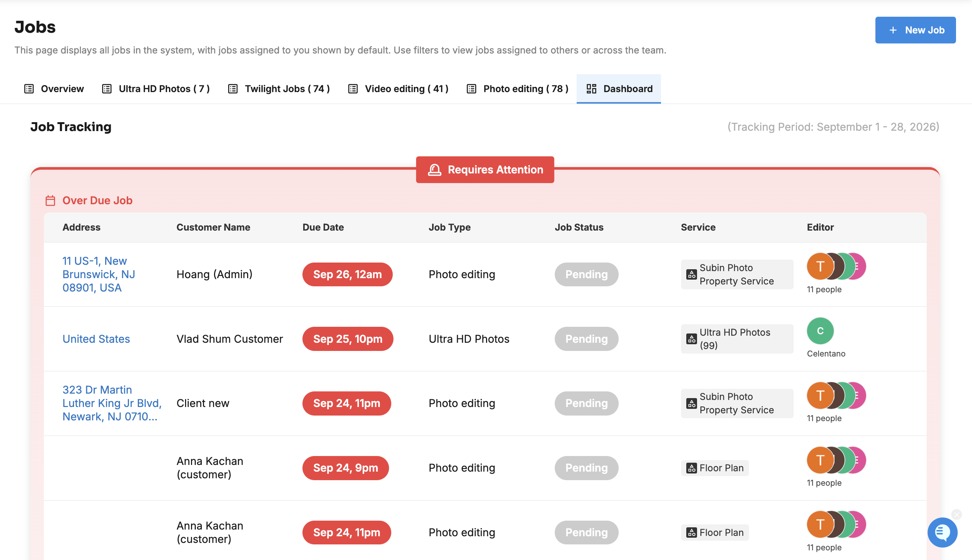Click Pending status for Hoang (Admin) row
The image size is (972, 560).
click(x=586, y=274)
